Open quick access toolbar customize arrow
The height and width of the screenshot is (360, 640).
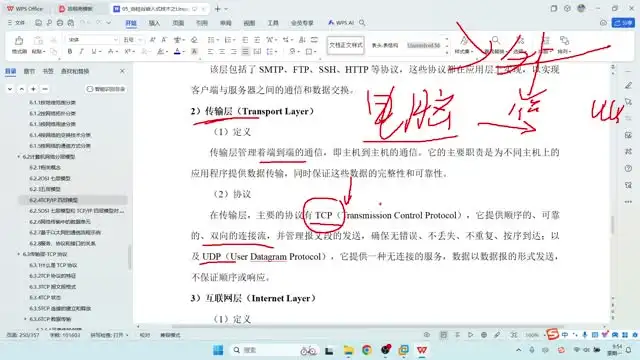[109, 23]
